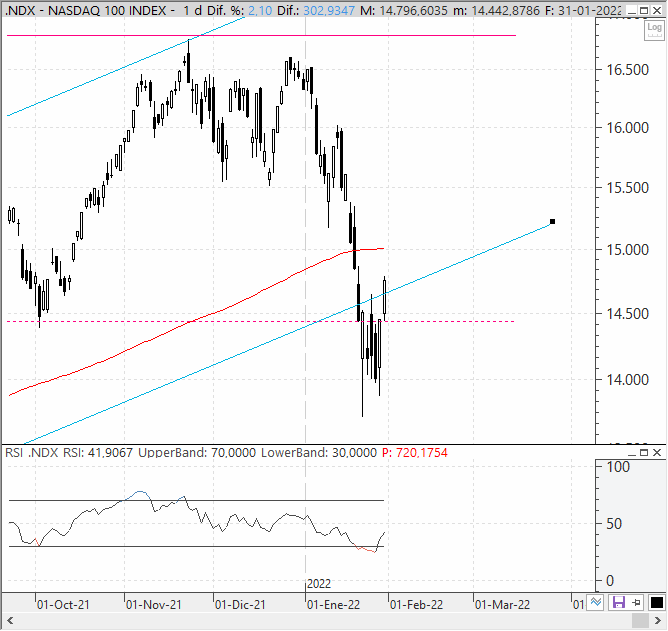Minimize the NDX price chart panel

(x=632, y=11)
